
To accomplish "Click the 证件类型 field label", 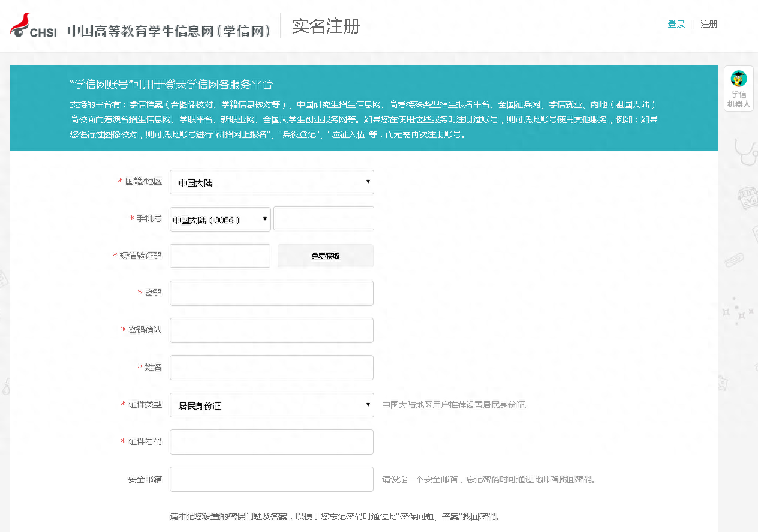I will click(145, 404).
